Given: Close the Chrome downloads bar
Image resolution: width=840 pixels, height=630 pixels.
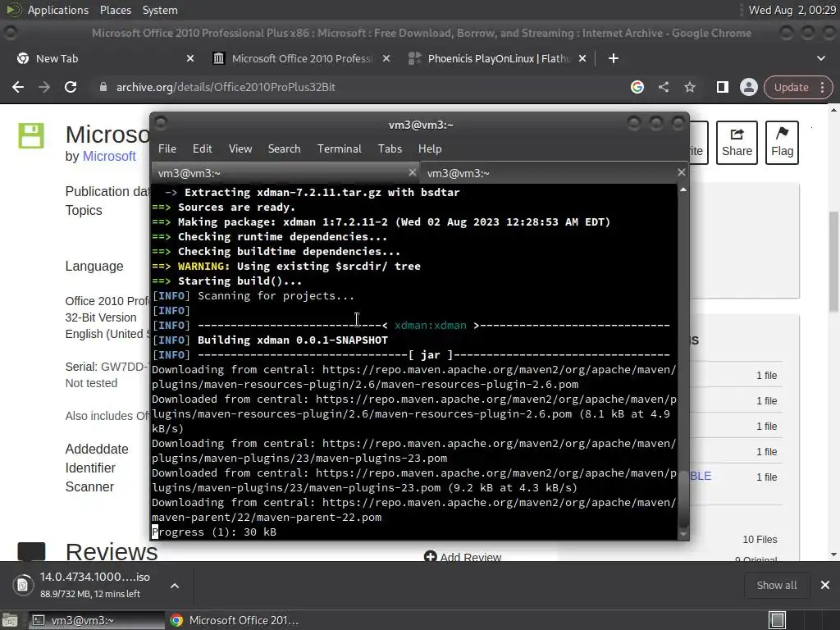Looking at the screenshot, I should point(825,585).
